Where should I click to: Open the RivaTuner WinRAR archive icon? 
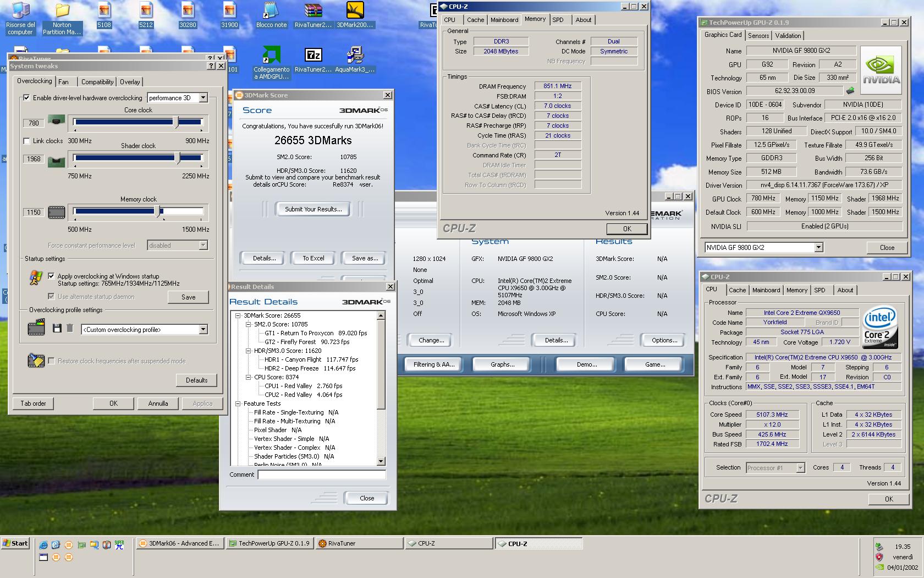[x=313, y=15]
